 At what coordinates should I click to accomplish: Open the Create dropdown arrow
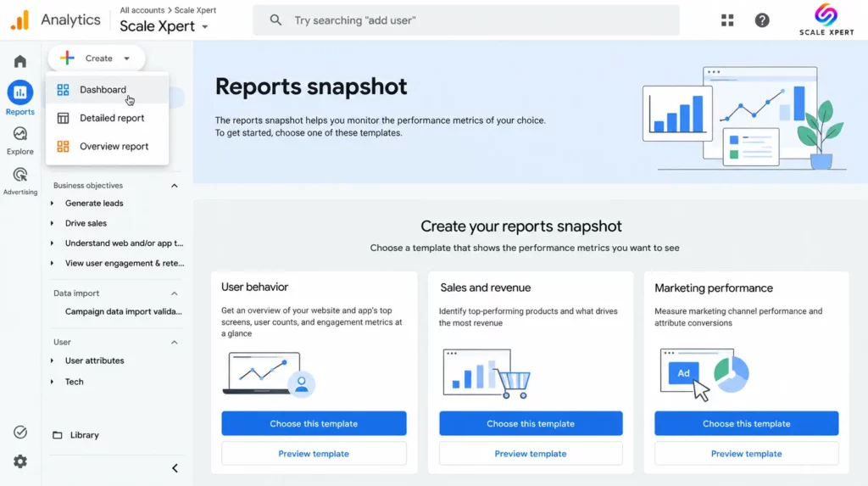[x=127, y=59]
